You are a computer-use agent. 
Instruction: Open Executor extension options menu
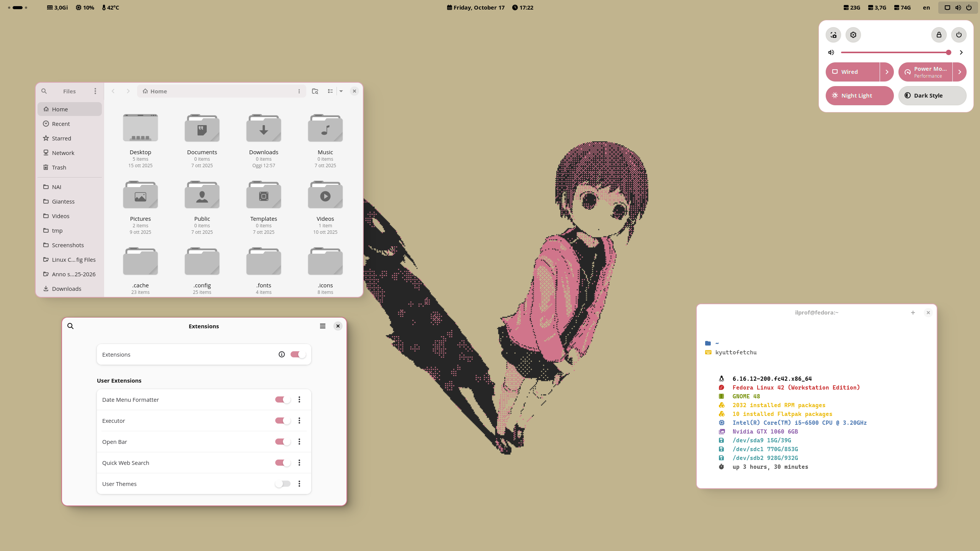(x=299, y=421)
